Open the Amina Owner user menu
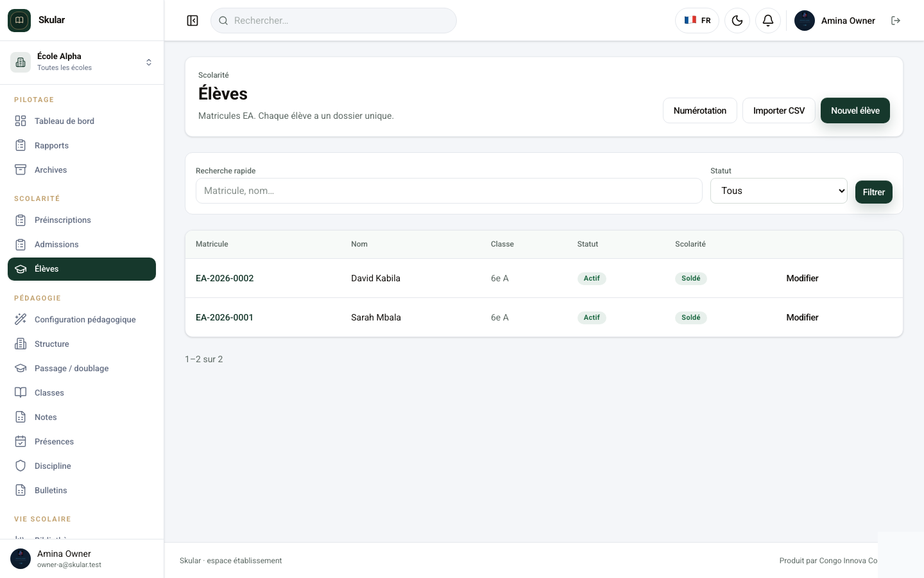Image resolution: width=924 pixels, height=578 pixels. [x=835, y=21]
